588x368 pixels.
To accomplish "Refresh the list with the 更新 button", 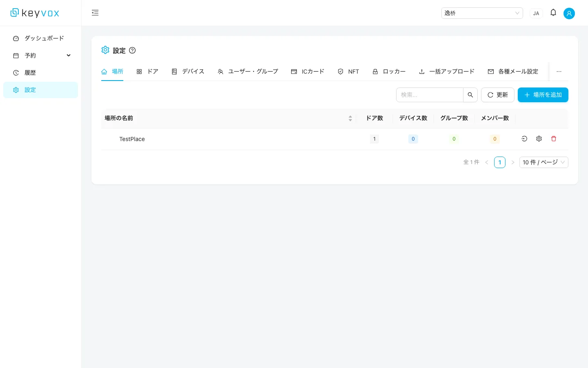I will tap(498, 94).
